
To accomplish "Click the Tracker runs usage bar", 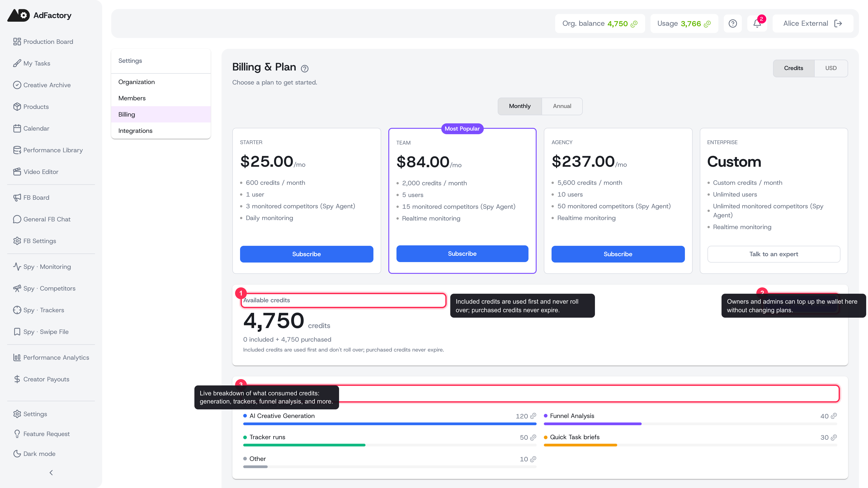I will point(389,445).
